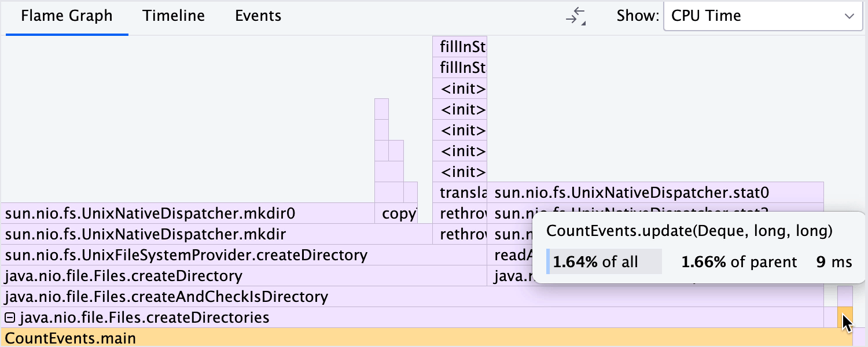
Task: Select java.nio.file.Files.createDirectories frame
Action: (412, 318)
